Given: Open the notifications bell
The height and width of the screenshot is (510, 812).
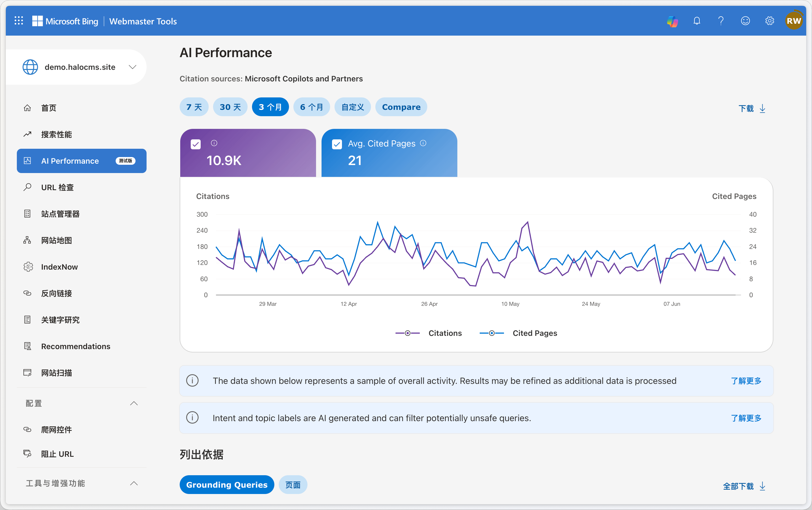Looking at the screenshot, I should 697,21.
